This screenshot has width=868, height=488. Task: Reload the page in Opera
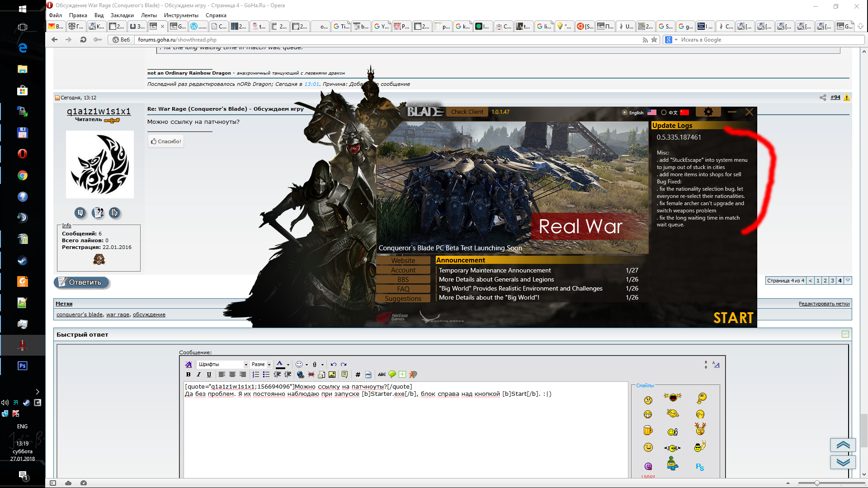[83, 40]
